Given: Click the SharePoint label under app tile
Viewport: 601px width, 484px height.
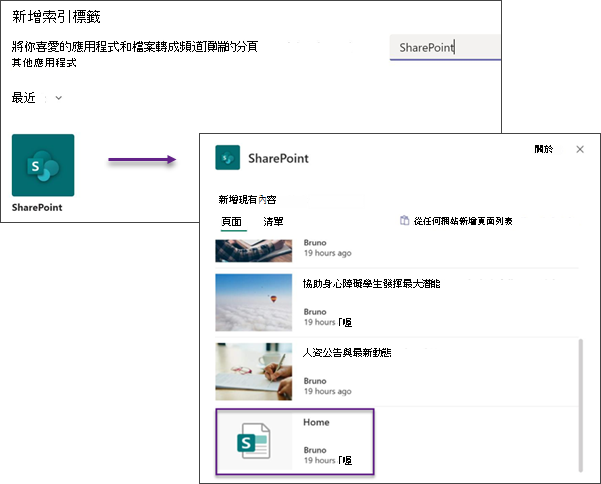Looking at the screenshot, I should 37,207.
